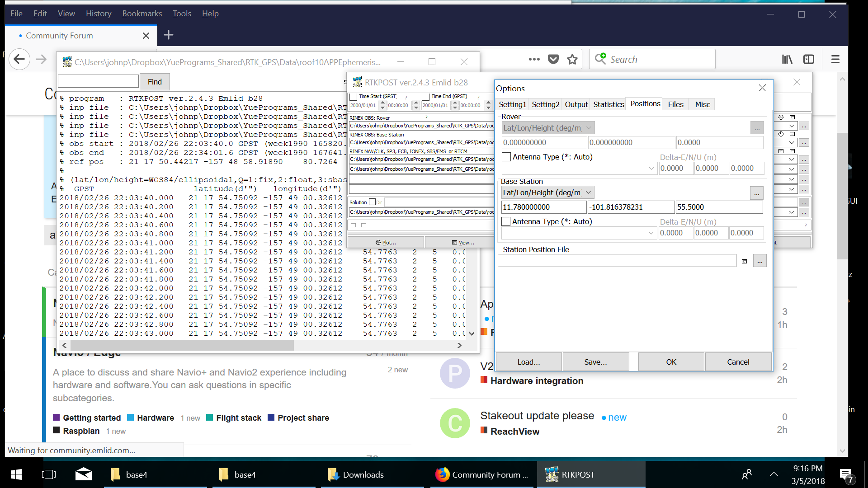This screenshot has width=868, height=488.
Task: Click the Save... button in Options
Action: click(595, 362)
